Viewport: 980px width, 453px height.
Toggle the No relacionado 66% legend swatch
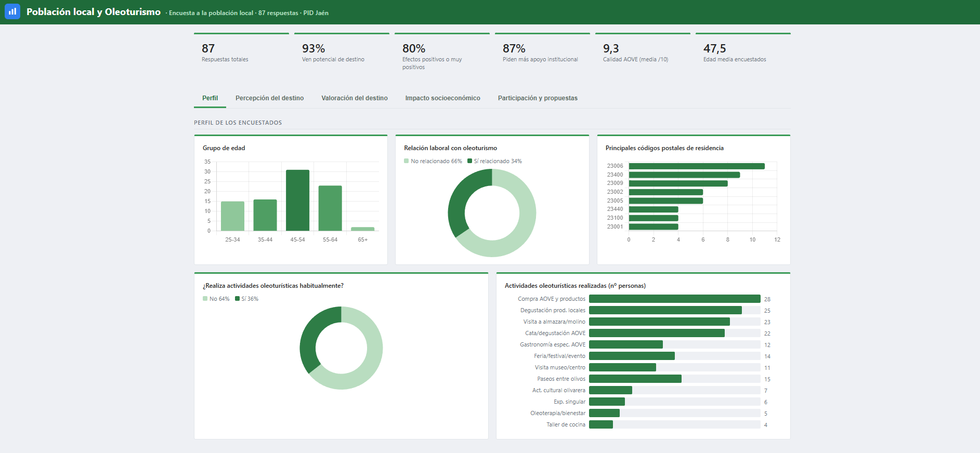[x=407, y=161]
